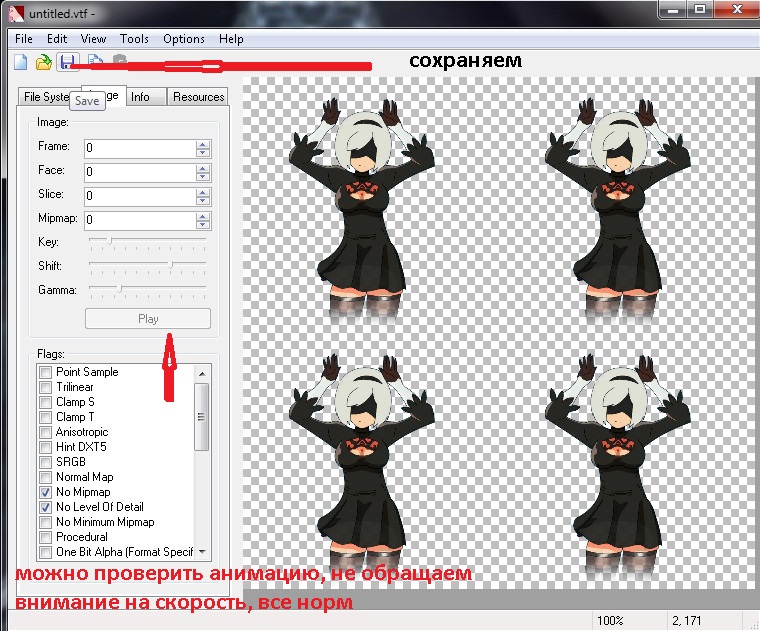Click the Key slider handle
Screen dimensions: 760x631
tap(110, 240)
